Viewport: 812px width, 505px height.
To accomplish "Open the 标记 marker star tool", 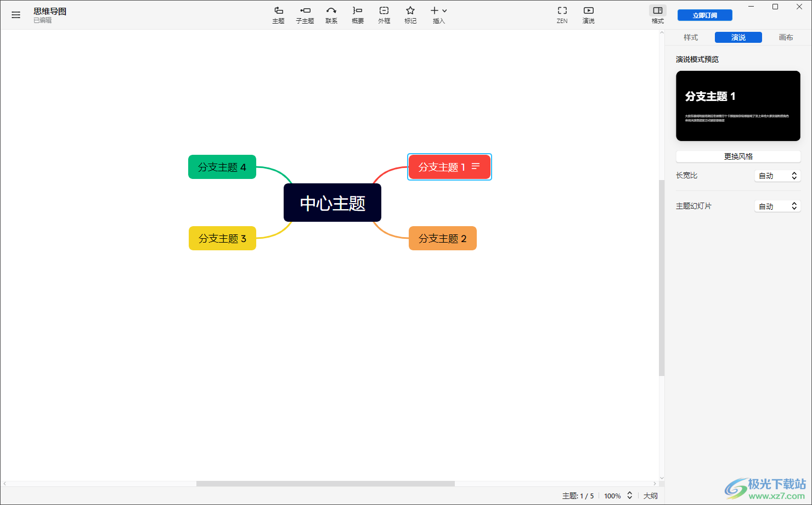I will 410,15.
